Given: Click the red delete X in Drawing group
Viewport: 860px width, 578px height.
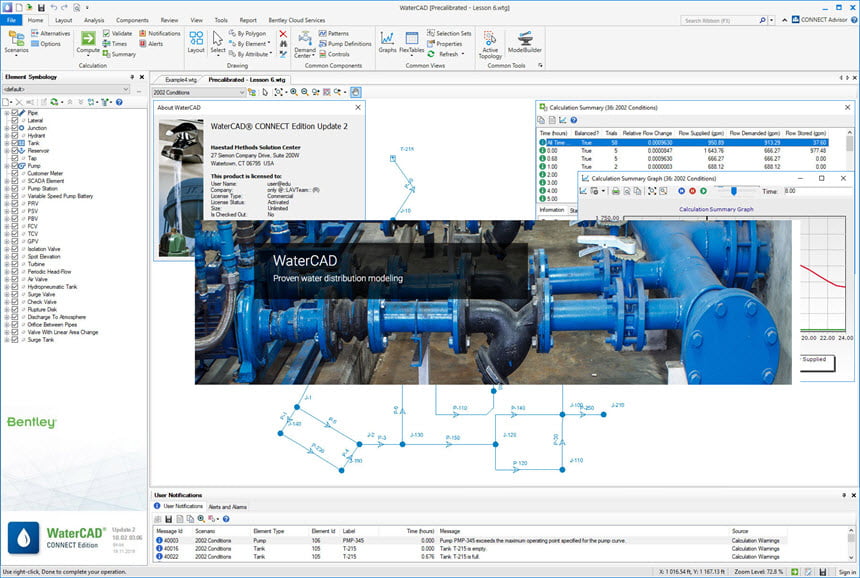Looking at the screenshot, I should (x=283, y=34).
